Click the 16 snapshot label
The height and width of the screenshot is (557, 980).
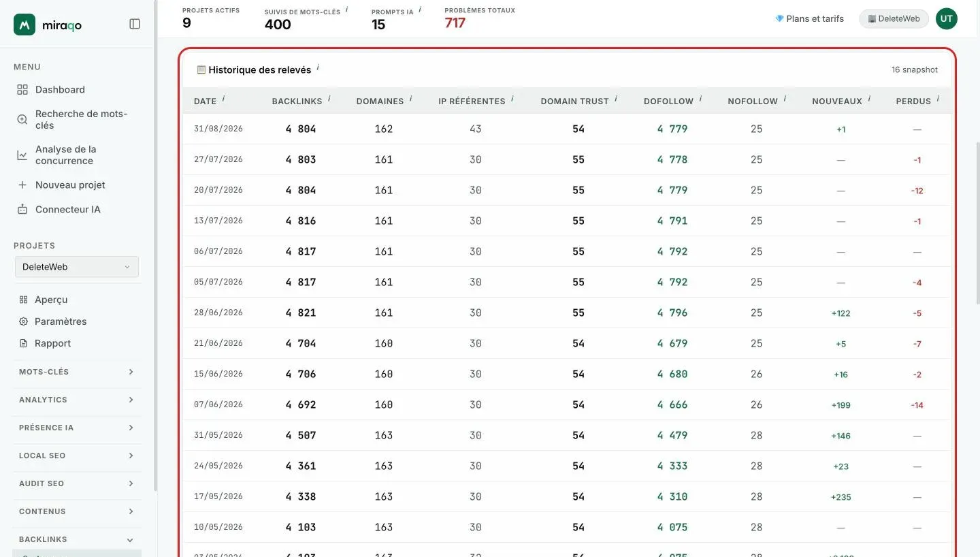tap(915, 70)
